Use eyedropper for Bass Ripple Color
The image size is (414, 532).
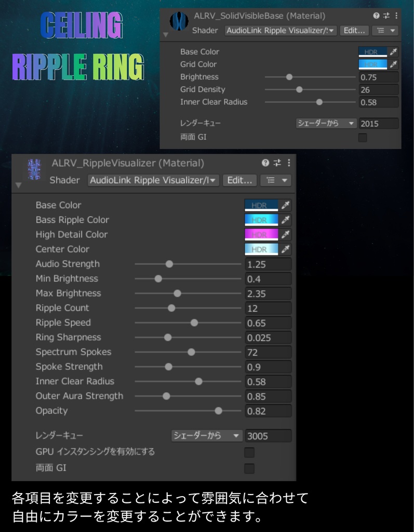coord(286,220)
